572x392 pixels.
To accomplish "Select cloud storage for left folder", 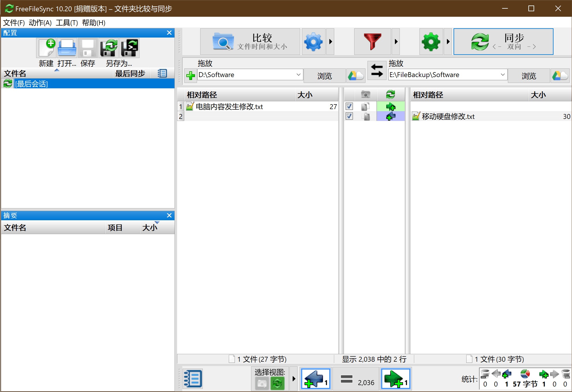I will point(356,76).
